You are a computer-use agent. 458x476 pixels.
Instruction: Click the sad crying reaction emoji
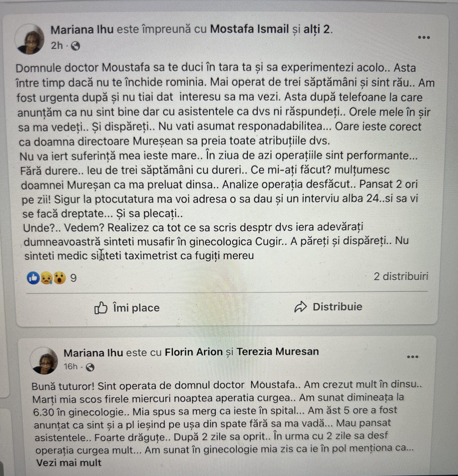tap(46, 278)
